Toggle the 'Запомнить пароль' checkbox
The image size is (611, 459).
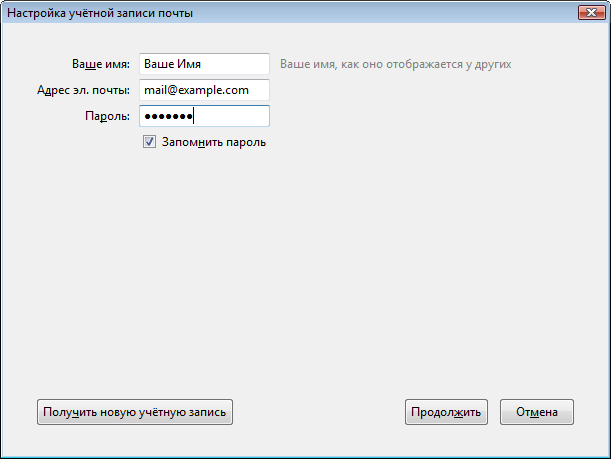[149, 142]
